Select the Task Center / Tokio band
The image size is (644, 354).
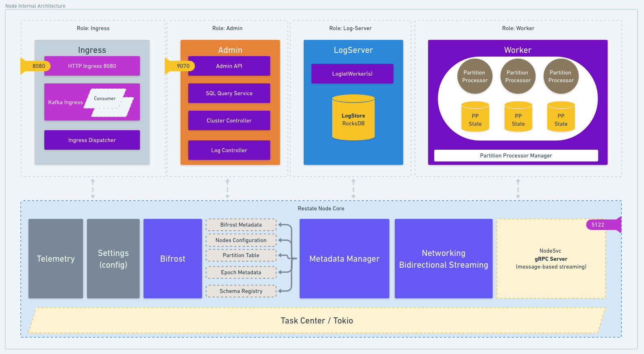click(x=317, y=321)
